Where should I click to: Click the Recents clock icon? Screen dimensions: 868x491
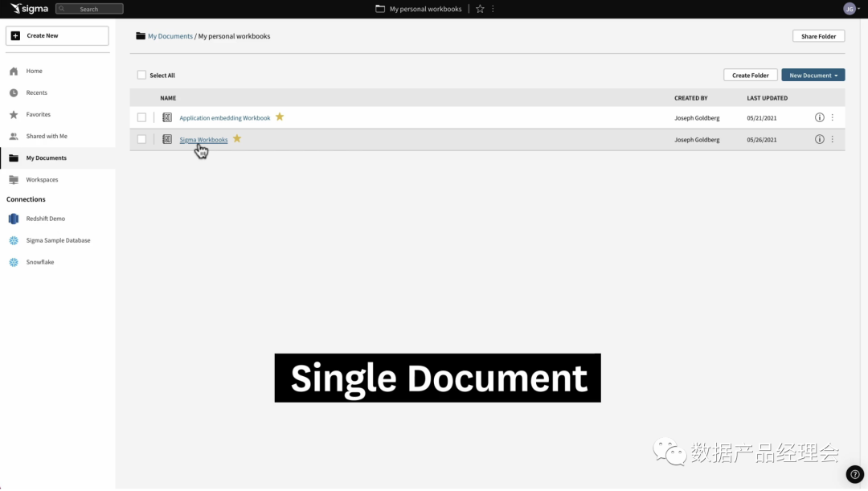click(14, 92)
